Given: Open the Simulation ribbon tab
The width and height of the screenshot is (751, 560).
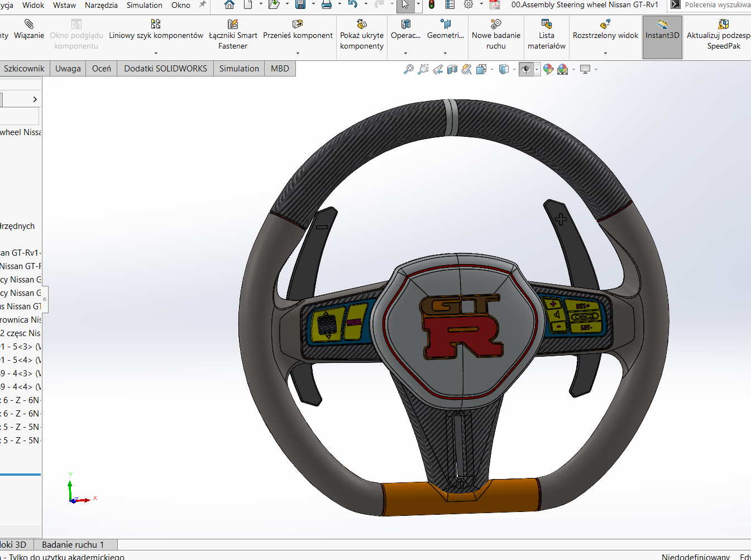Looking at the screenshot, I should (x=239, y=69).
